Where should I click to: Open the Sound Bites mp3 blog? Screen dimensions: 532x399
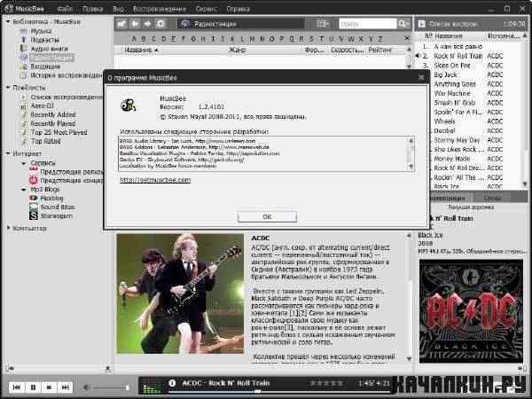[x=58, y=207]
